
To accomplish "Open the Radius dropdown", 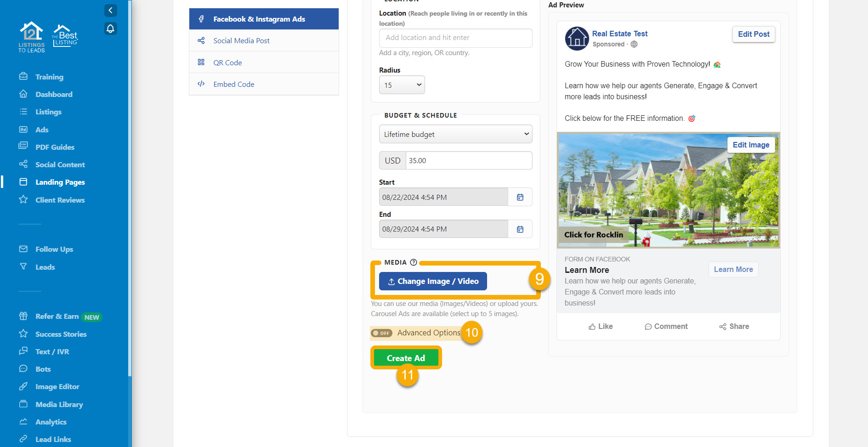I will pyautogui.click(x=402, y=85).
